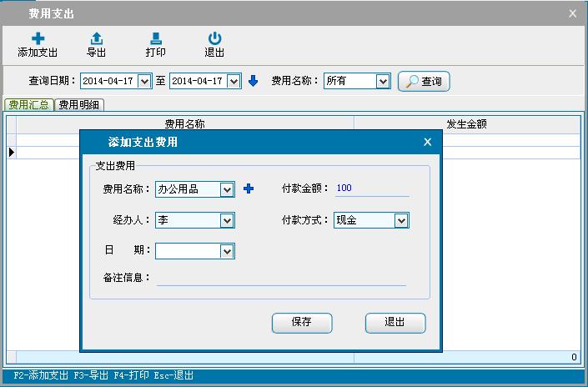Screen dimensions: 588x387
Task: Click the 添加支出 plus icon in toolbar
Action: (38, 38)
